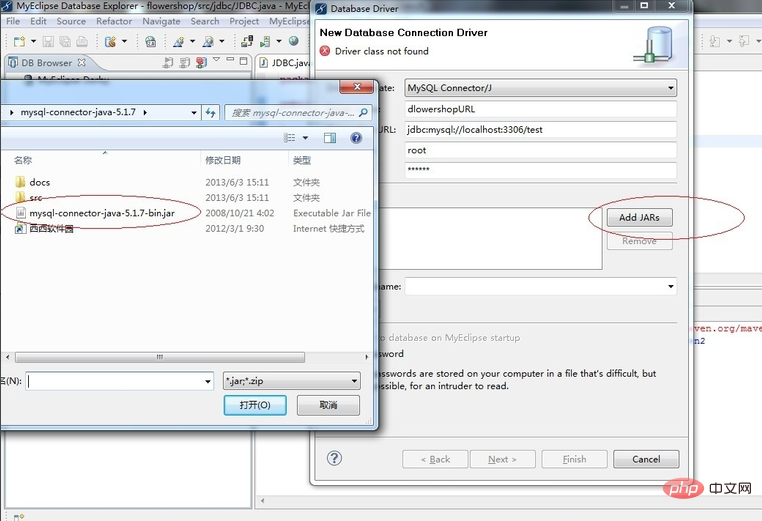The height and width of the screenshot is (521, 762).
Task: Open the Edit menu
Action: 38,21
